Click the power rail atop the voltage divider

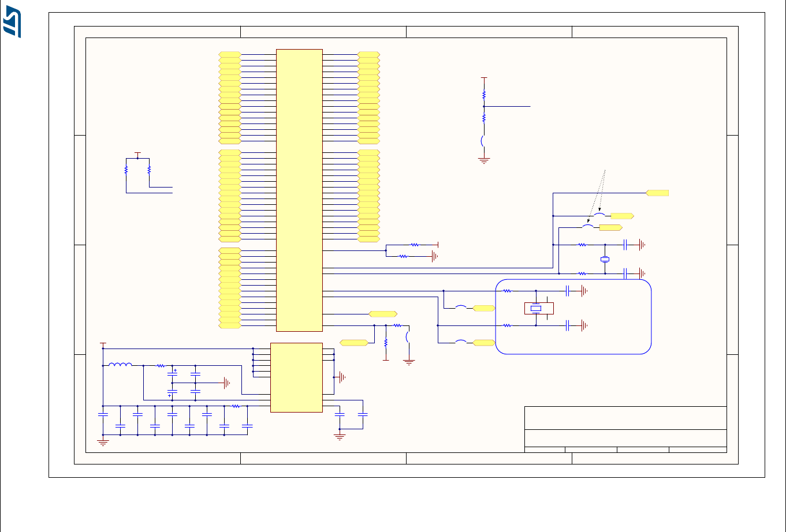click(x=484, y=77)
